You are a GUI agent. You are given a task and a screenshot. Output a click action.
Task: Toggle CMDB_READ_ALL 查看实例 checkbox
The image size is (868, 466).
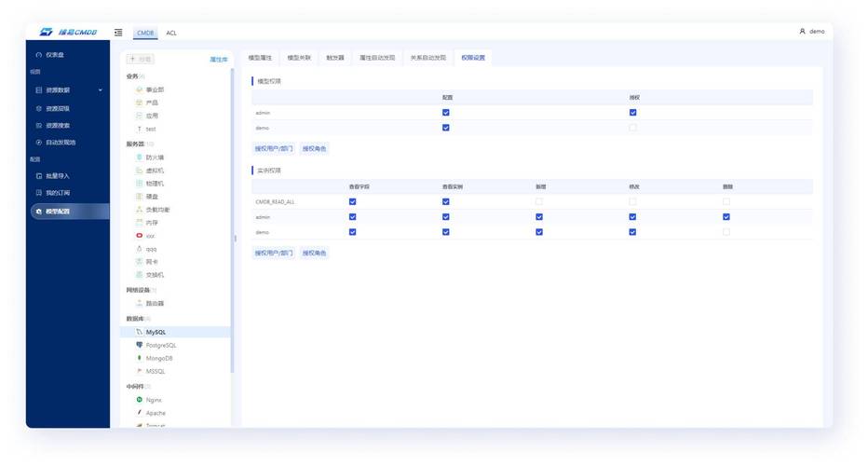(445, 201)
